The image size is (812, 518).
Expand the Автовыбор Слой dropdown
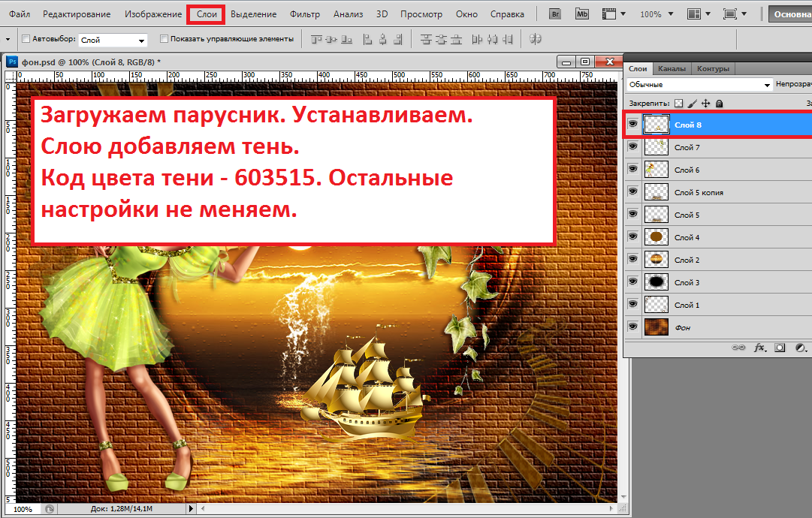[113, 40]
